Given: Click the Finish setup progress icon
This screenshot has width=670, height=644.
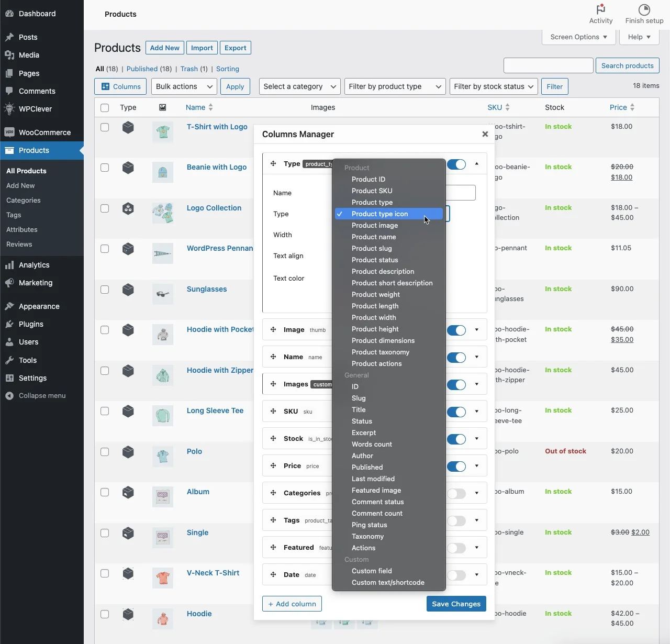Looking at the screenshot, I should (644, 9).
